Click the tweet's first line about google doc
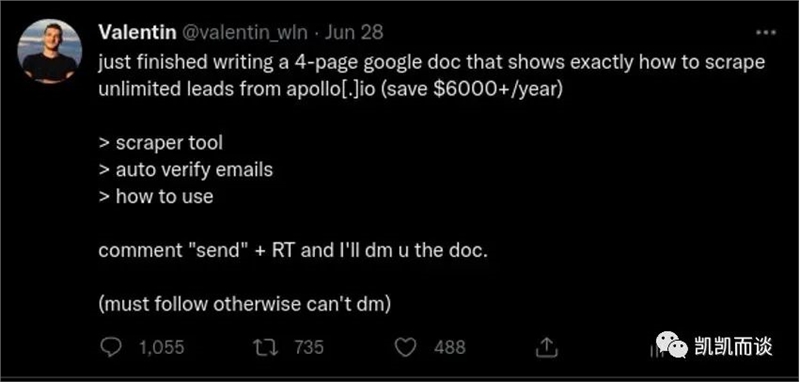 [432, 63]
